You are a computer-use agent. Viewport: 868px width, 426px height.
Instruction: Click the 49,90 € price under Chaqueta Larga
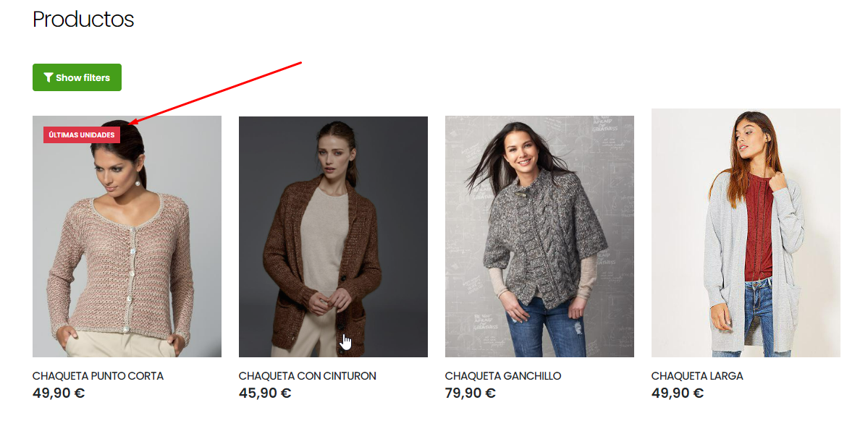pyautogui.click(x=678, y=393)
